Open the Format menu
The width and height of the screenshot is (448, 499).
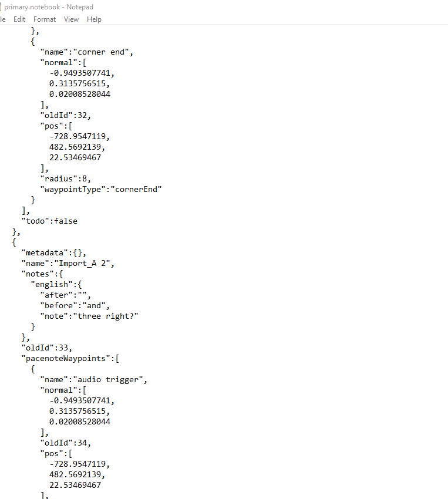(45, 19)
